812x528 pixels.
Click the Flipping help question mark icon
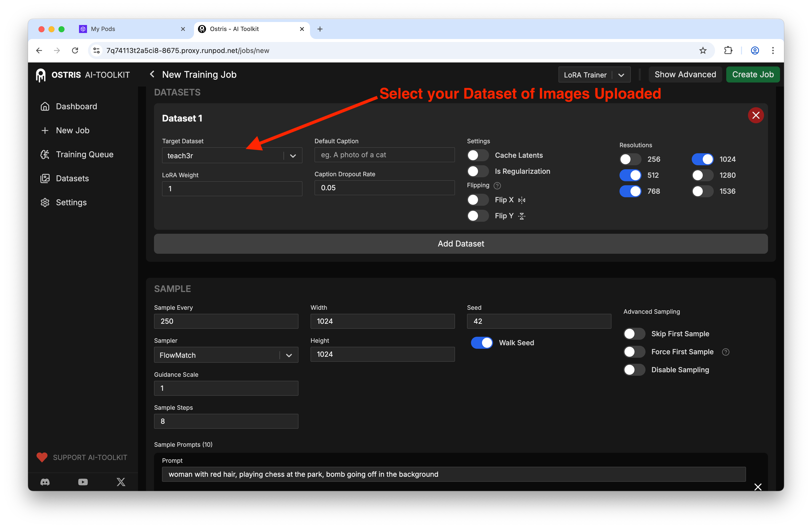pyautogui.click(x=497, y=185)
